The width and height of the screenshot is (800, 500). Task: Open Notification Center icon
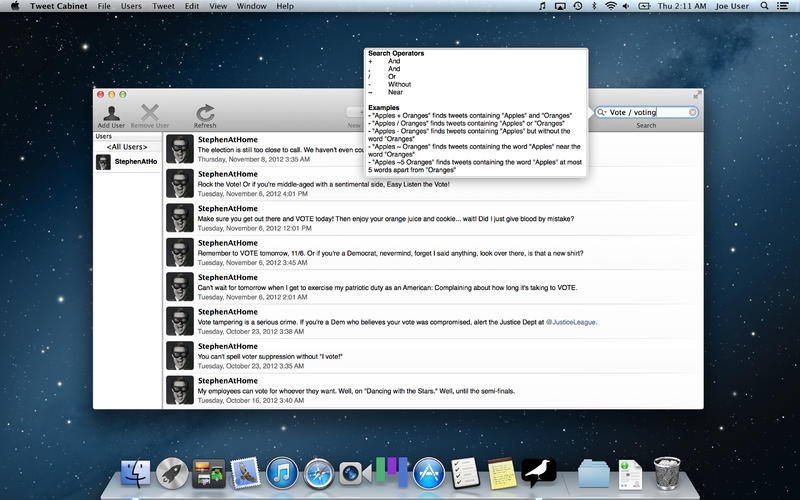click(782, 6)
